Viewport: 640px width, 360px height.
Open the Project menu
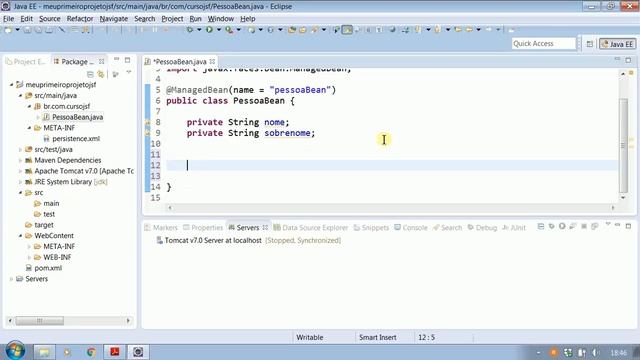(x=172, y=19)
